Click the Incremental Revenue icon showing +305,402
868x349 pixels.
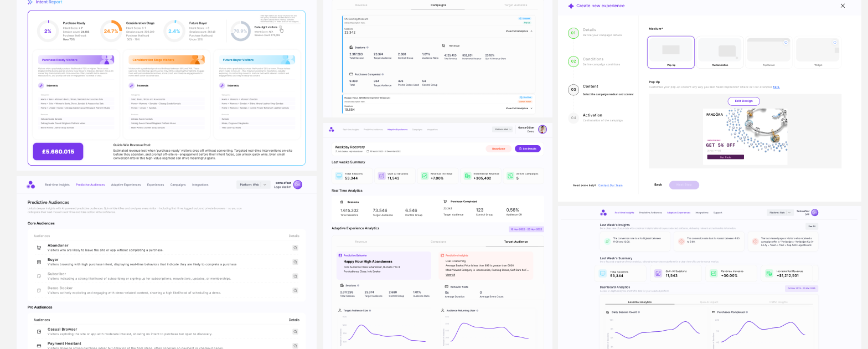click(468, 176)
